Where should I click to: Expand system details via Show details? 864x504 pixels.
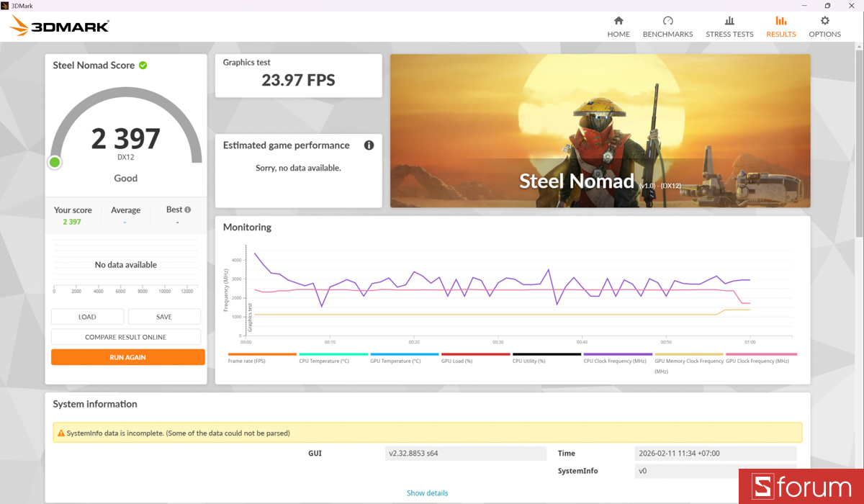pyautogui.click(x=427, y=492)
